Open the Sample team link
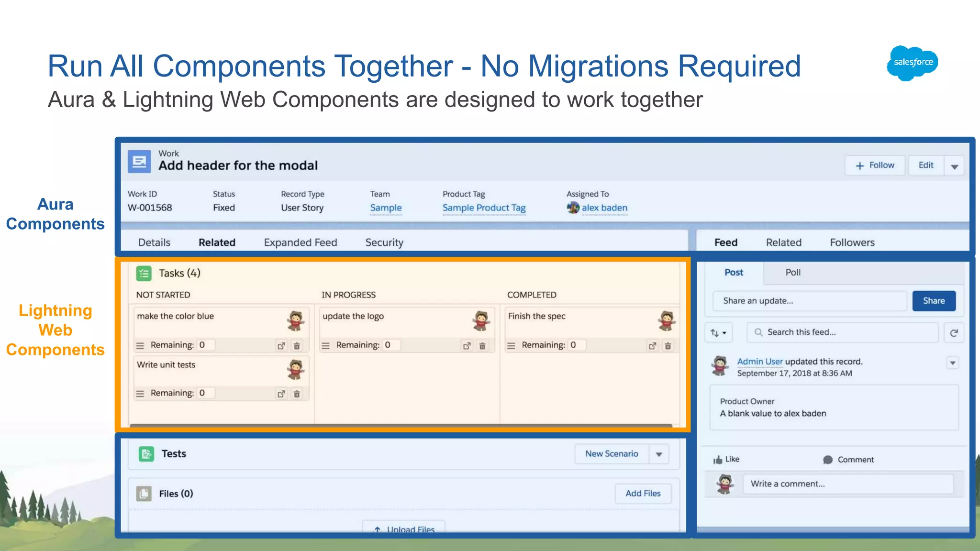The image size is (980, 551). tap(386, 208)
